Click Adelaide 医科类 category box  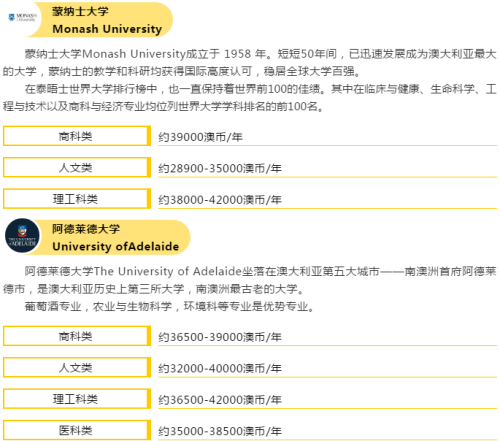tap(77, 430)
